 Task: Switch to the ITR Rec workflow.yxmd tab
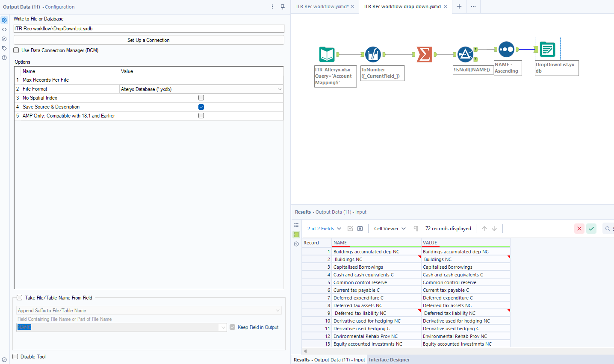(x=324, y=6)
